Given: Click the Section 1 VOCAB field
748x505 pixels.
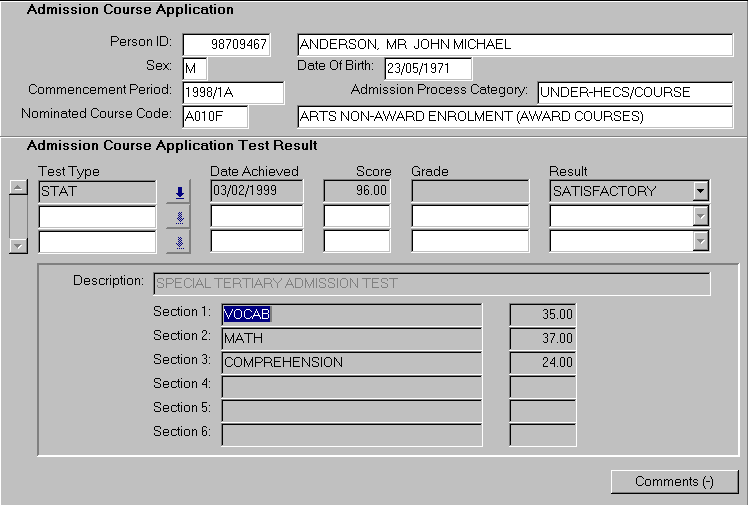Looking at the screenshot, I should pyautogui.click(x=352, y=314).
